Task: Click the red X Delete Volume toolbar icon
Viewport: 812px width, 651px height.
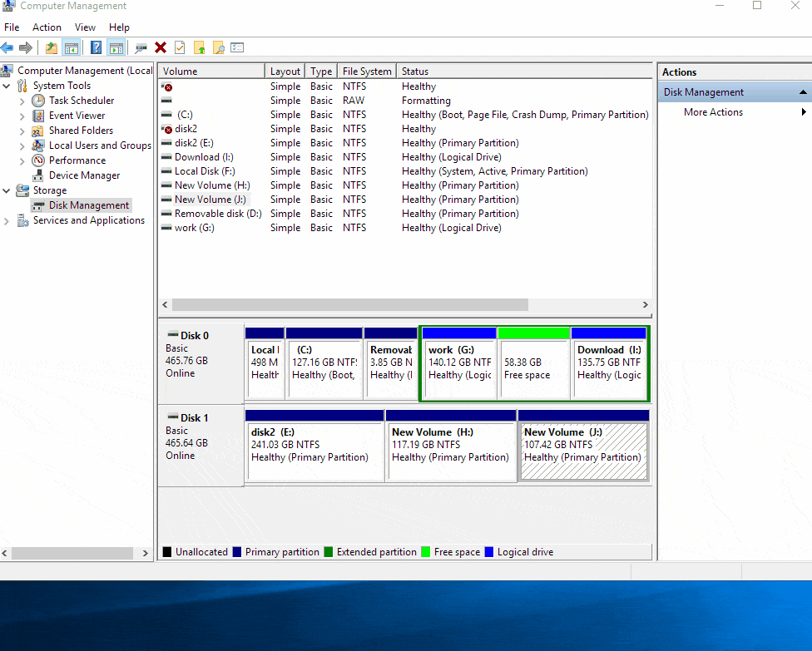Action: pyautogui.click(x=160, y=47)
